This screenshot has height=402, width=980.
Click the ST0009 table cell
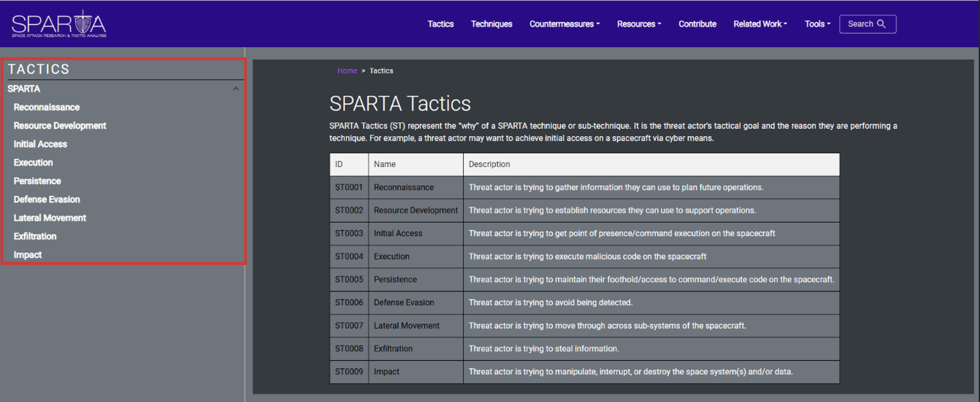click(x=349, y=372)
